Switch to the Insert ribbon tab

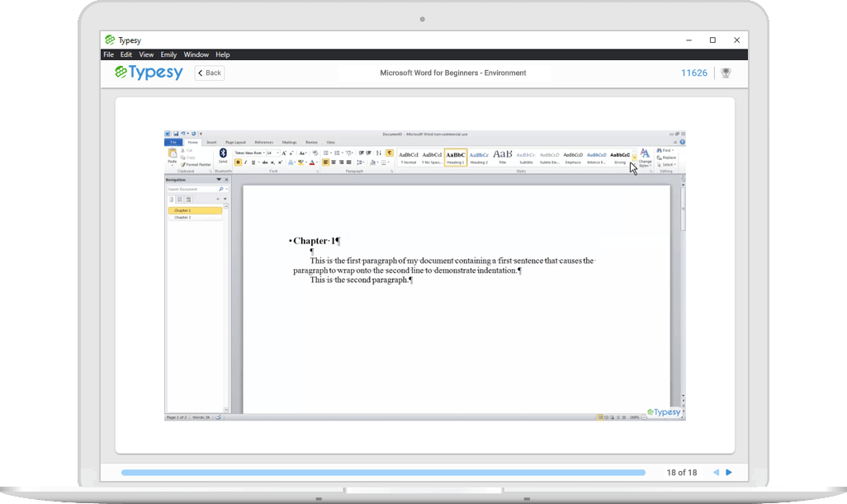point(211,143)
